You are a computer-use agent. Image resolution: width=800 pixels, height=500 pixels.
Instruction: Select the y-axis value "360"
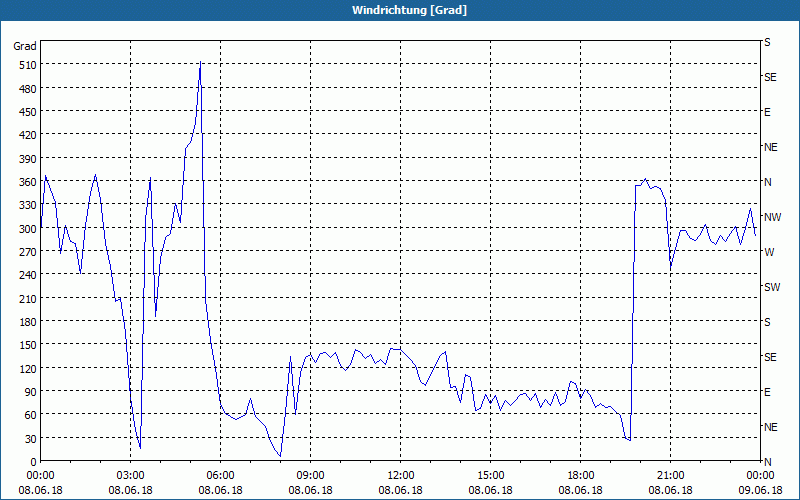[x=28, y=182]
